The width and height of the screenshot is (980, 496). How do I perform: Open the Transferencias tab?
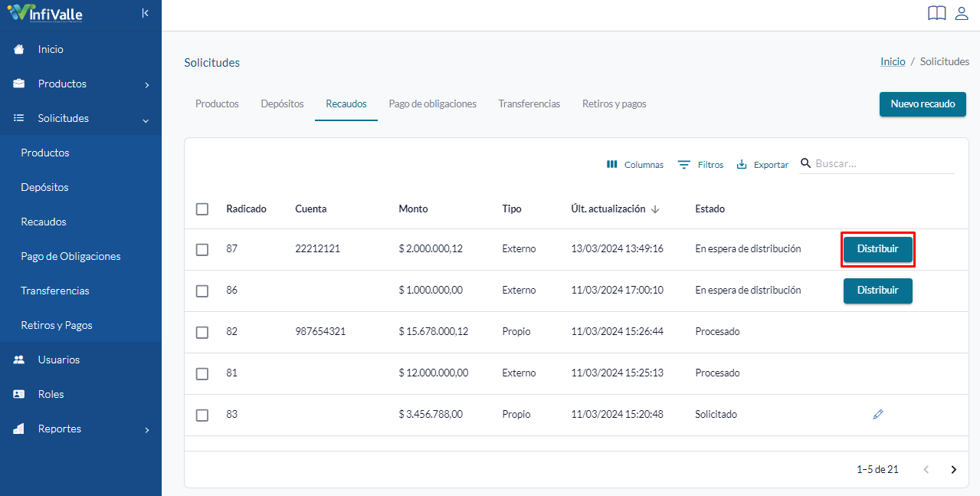[x=529, y=103]
